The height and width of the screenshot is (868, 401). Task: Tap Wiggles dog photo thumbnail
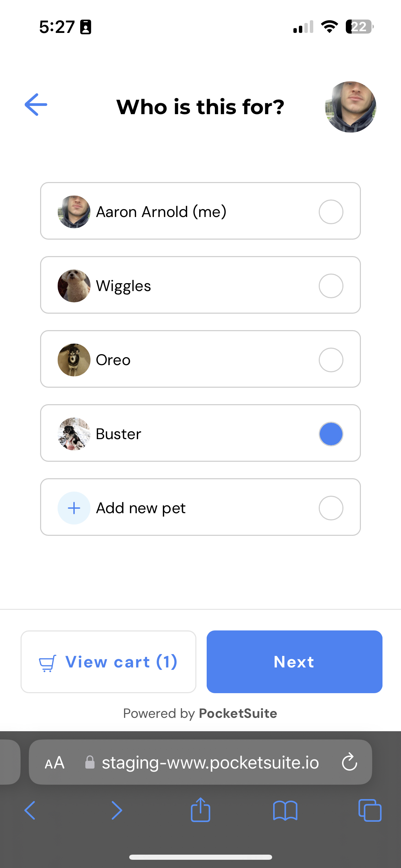click(x=74, y=286)
